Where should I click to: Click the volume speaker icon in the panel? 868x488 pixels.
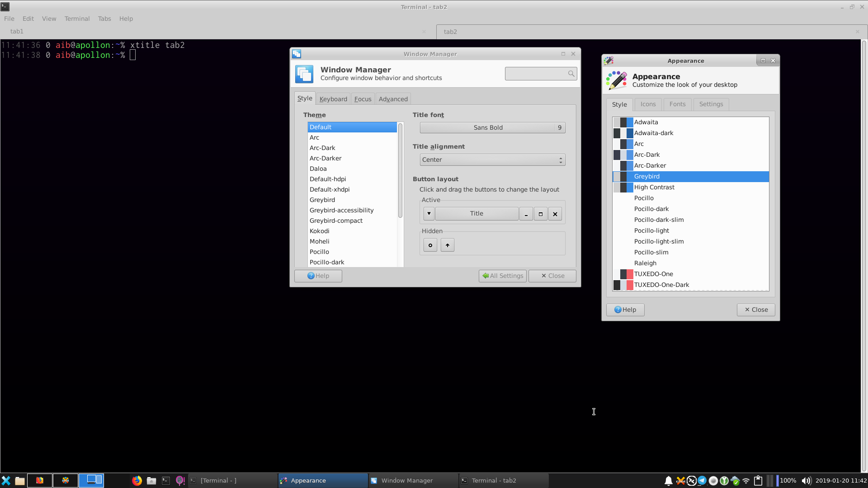806,480
